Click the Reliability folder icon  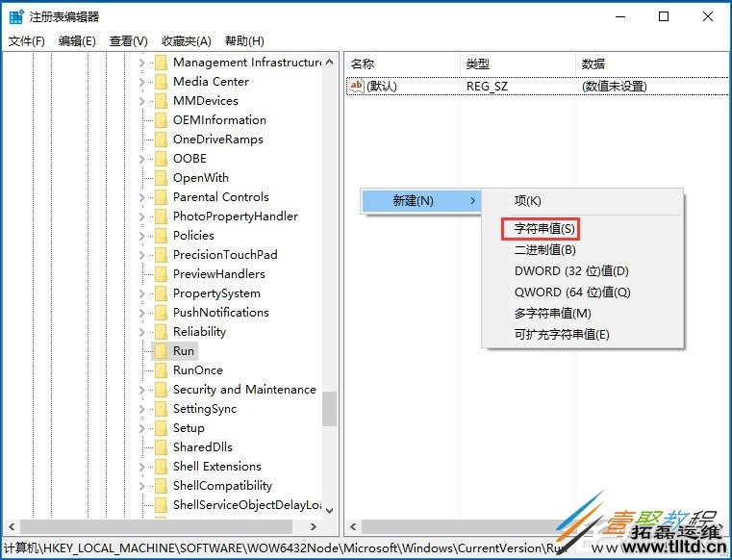[x=161, y=332]
